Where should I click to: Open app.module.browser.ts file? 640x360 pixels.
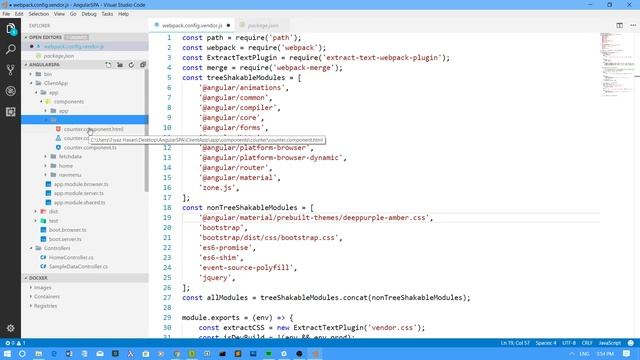[x=81, y=184]
